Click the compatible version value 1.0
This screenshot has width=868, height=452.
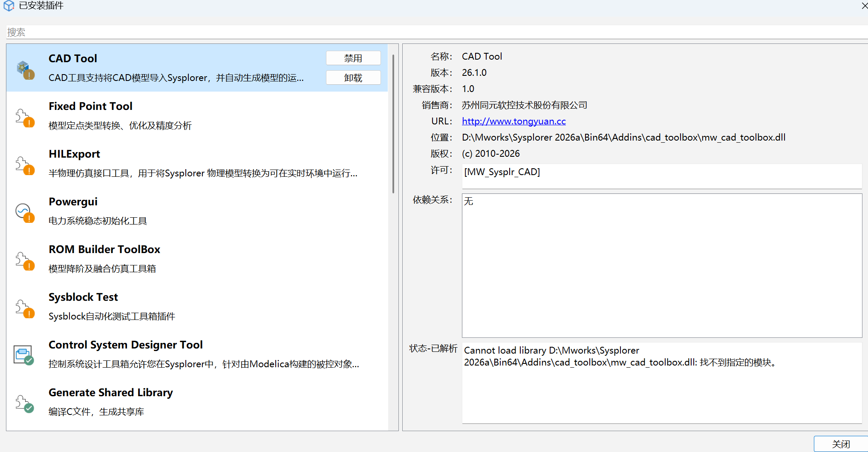pyautogui.click(x=468, y=89)
